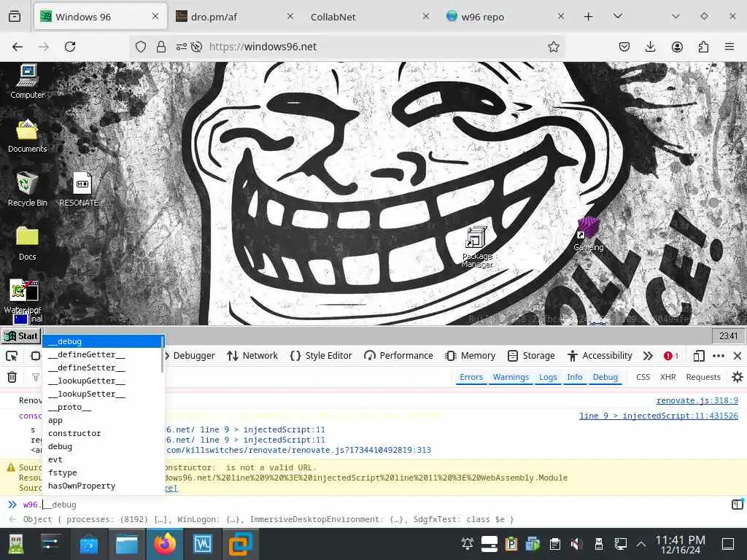The width and height of the screenshot is (747, 560).
Task: Open the Network devtools panel
Action: point(252,356)
